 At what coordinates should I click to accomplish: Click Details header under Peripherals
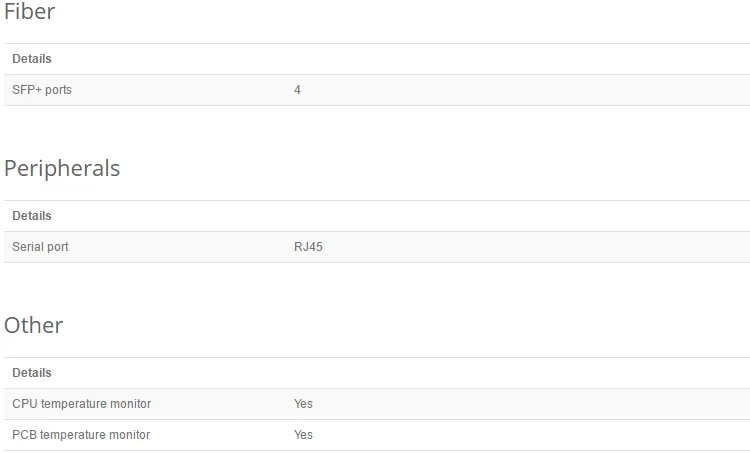click(32, 216)
